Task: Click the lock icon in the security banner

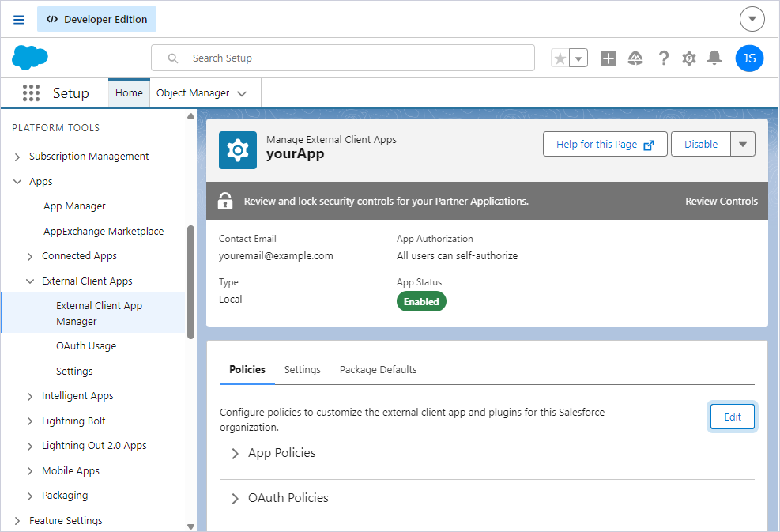Action: [225, 201]
